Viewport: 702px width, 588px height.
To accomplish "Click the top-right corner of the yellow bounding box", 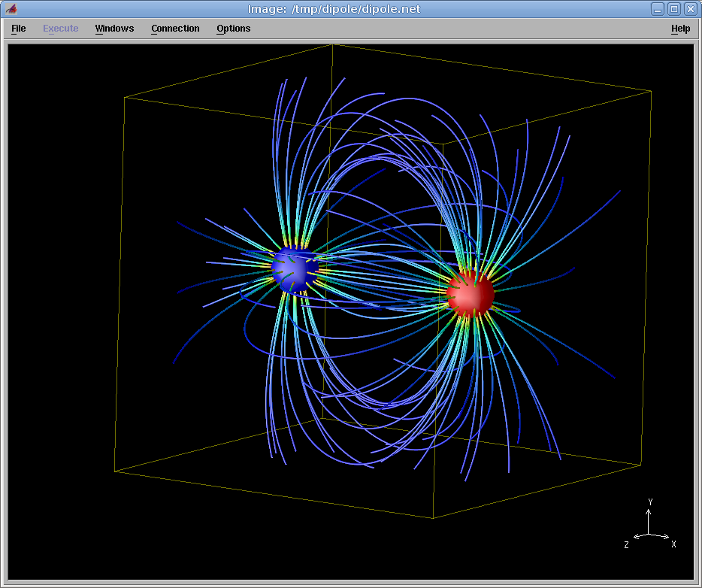I will (651, 91).
